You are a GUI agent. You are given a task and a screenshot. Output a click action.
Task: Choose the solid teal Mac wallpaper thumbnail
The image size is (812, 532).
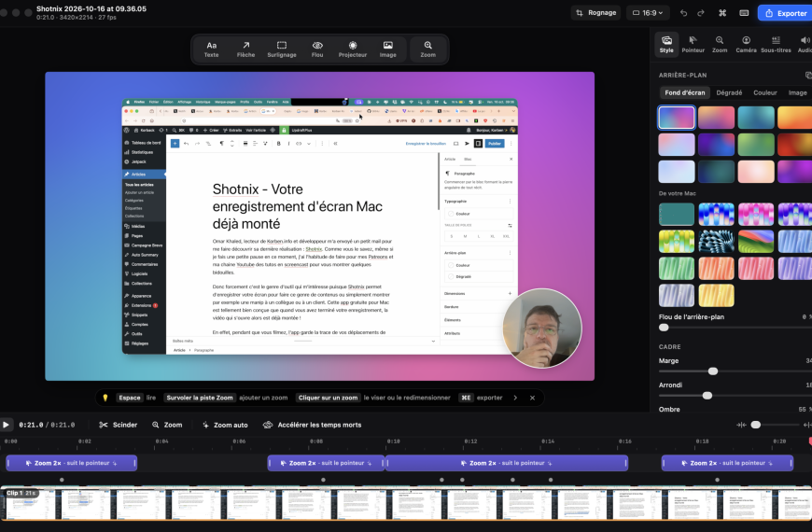coord(677,215)
